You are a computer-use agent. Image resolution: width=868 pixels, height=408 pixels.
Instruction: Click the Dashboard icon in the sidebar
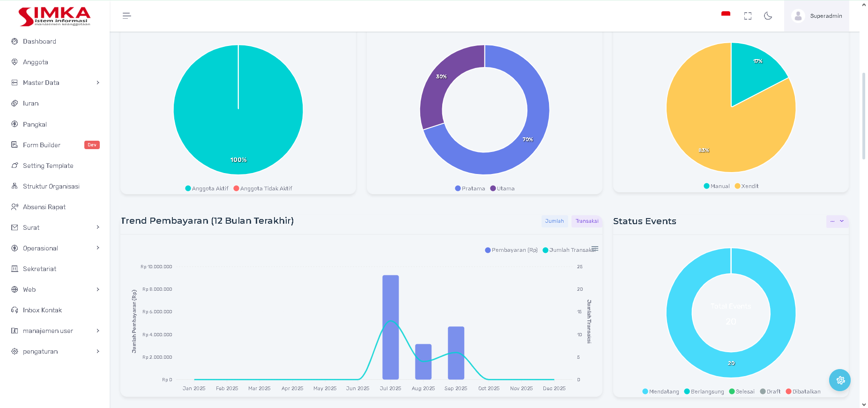pyautogui.click(x=15, y=41)
